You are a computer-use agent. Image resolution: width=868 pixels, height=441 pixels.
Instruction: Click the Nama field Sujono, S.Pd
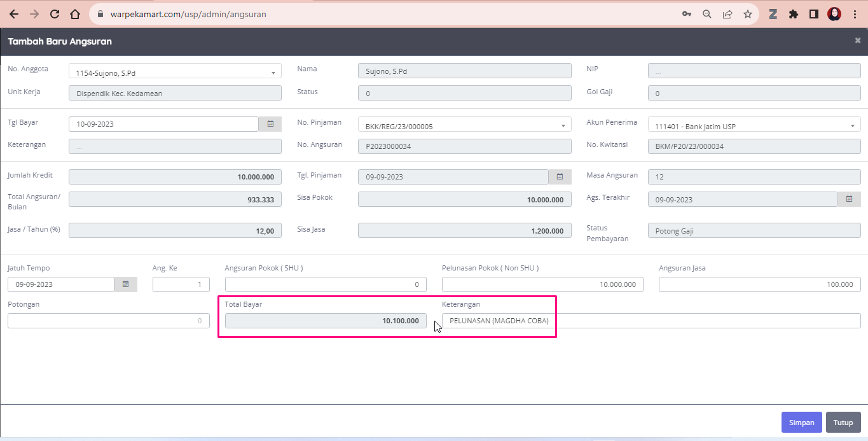(x=465, y=71)
